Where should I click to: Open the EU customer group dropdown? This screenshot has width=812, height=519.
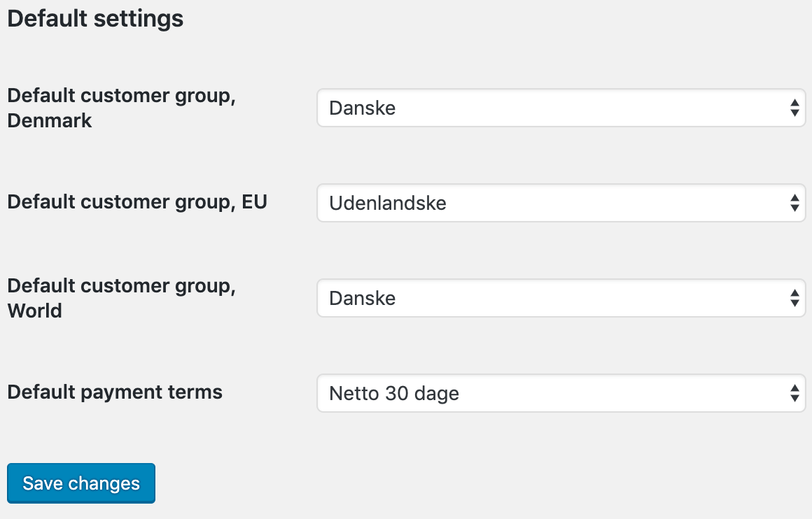(560, 203)
